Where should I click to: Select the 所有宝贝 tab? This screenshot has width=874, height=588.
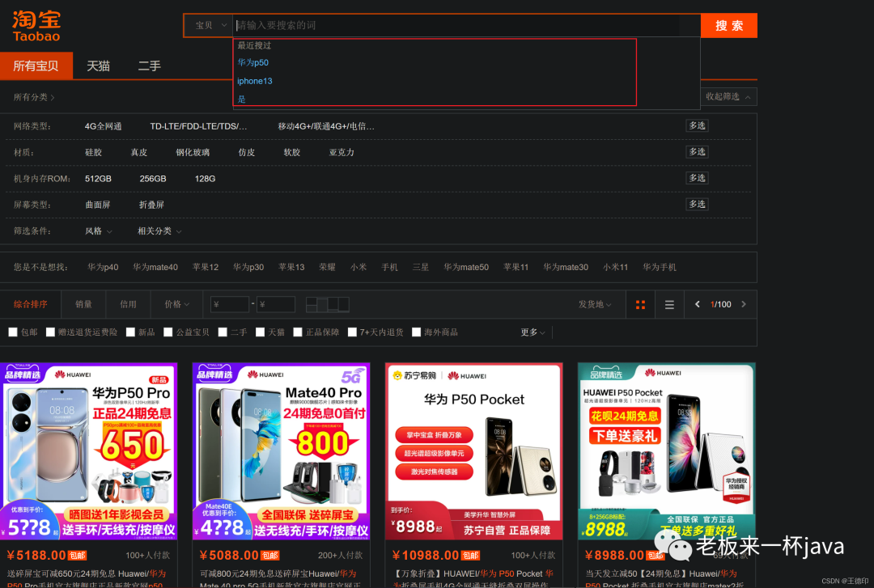pyautogui.click(x=36, y=66)
